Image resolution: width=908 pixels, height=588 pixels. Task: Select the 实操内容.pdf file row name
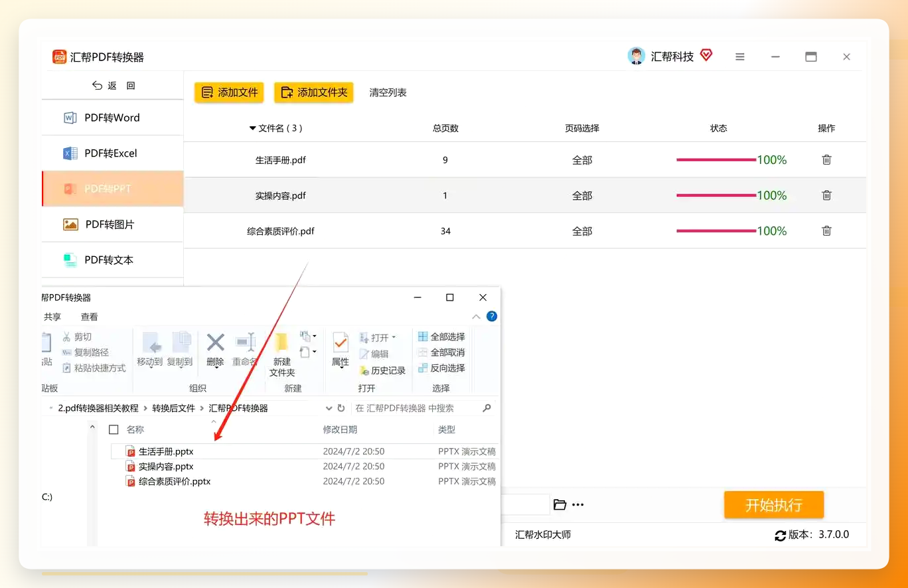click(281, 196)
